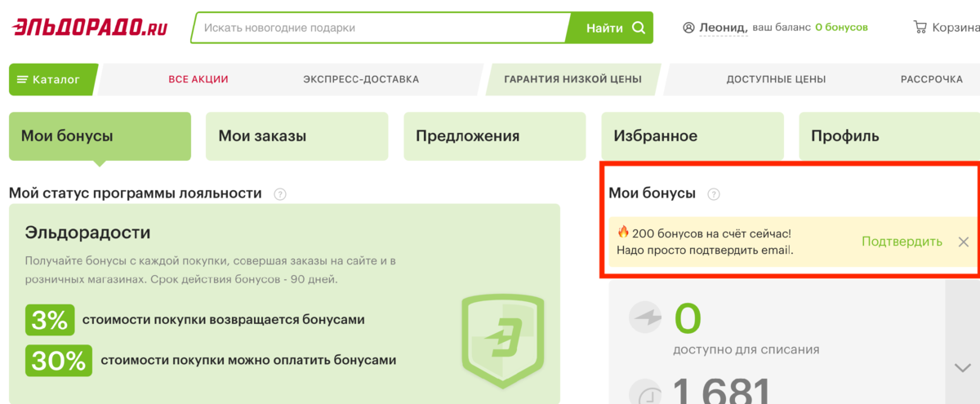Go to ВСЕ АКЦИИ
This screenshot has width=980, height=404.
click(198, 79)
